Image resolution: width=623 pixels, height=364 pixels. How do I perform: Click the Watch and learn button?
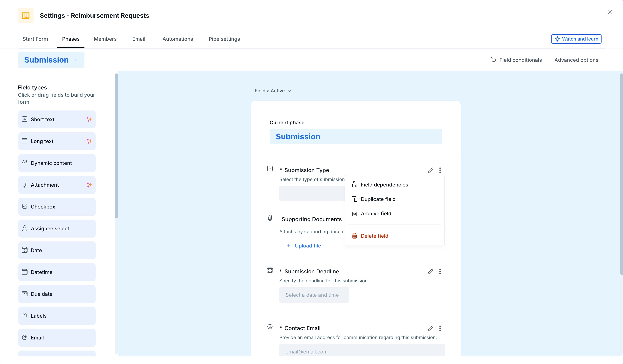[x=576, y=39]
